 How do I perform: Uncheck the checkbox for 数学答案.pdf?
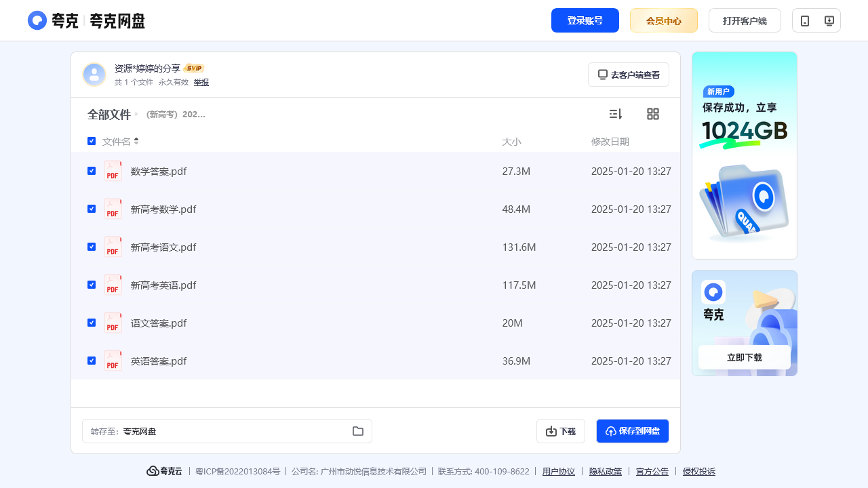pos(92,171)
